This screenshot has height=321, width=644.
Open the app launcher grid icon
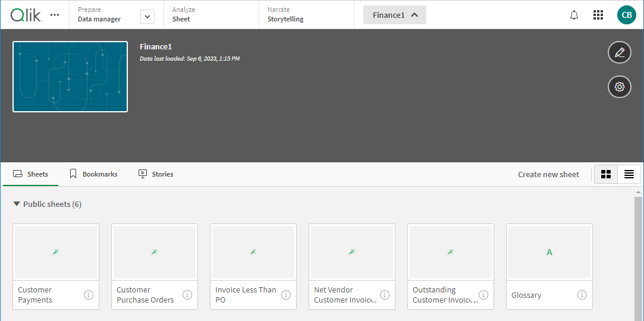[598, 15]
